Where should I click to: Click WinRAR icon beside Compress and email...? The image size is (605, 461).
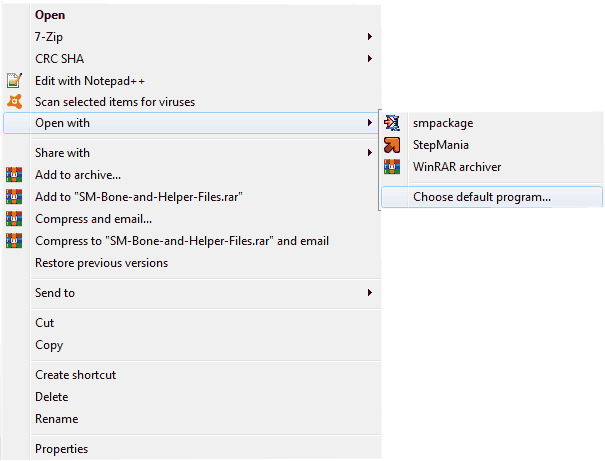point(14,219)
